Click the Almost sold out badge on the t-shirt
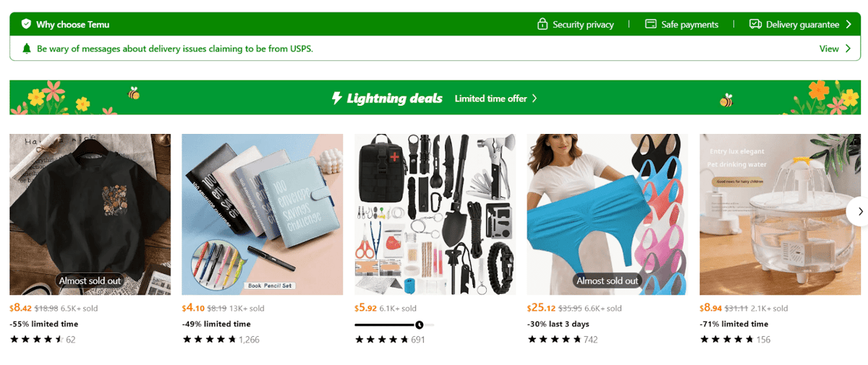 90,280
